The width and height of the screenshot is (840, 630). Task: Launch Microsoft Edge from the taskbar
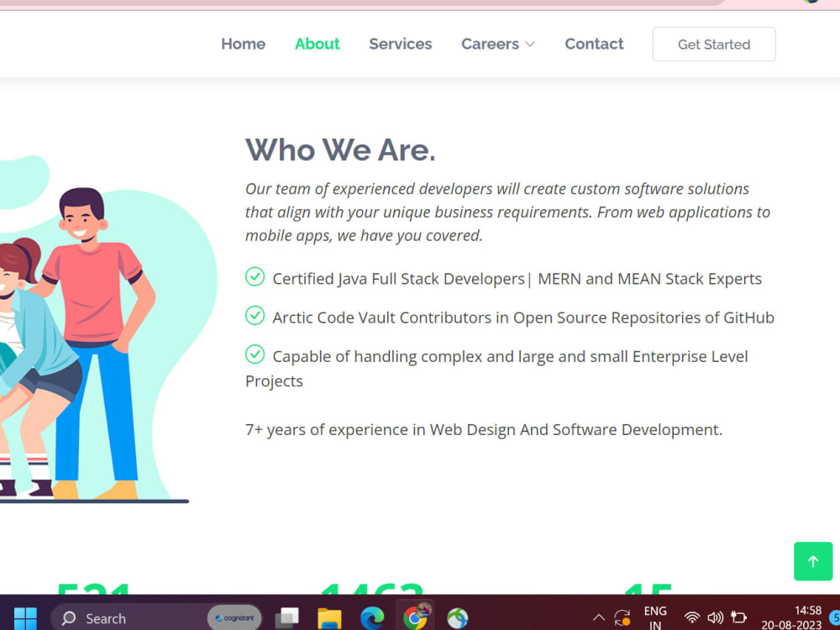pyautogui.click(x=372, y=618)
